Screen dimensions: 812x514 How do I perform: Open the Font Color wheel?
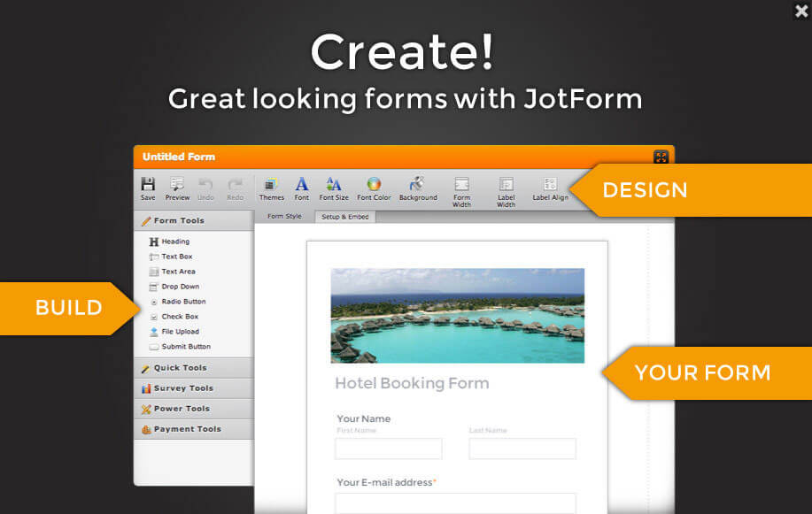[374, 188]
